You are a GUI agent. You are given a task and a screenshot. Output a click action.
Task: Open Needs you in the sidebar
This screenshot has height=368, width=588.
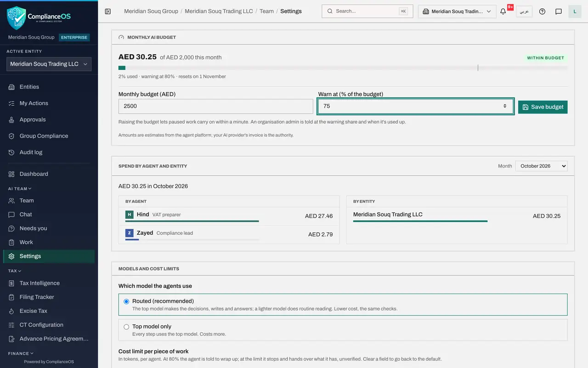[49, 228]
